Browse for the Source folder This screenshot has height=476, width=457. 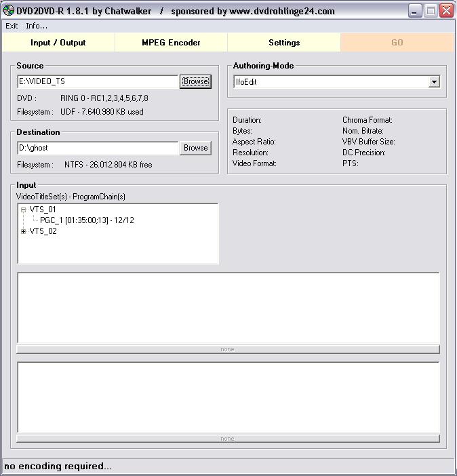tap(195, 81)
